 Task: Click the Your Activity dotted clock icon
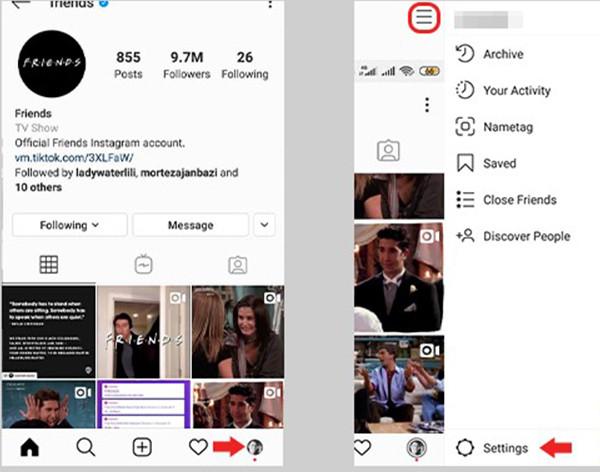pos(465,90)
